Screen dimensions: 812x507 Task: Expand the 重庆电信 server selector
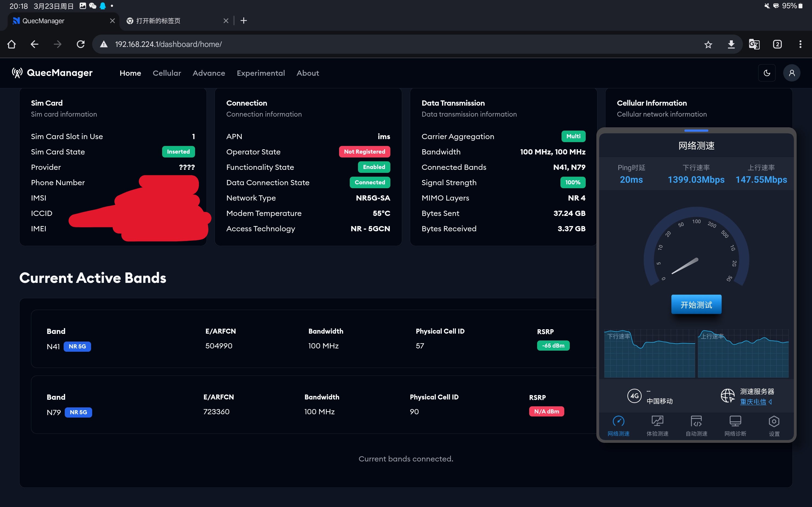756,402
